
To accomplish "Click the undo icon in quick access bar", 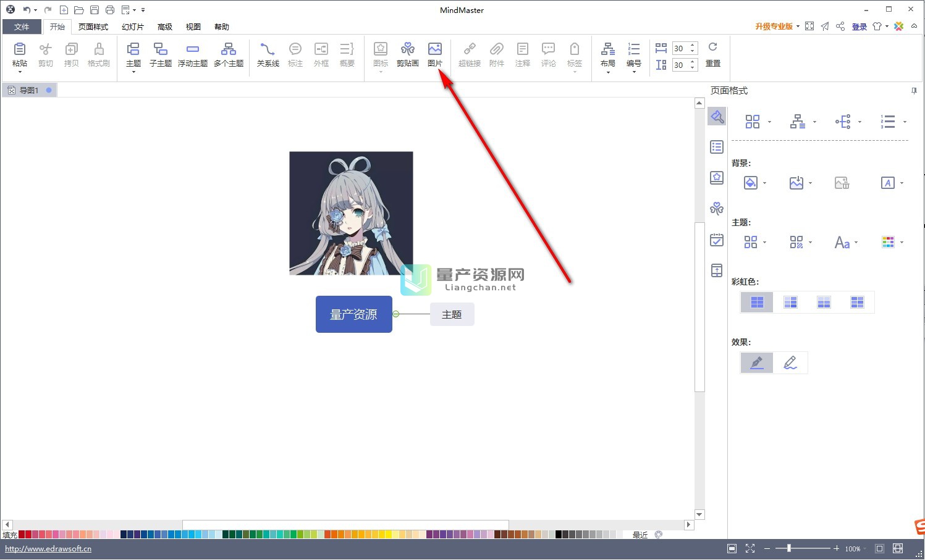I will tap(27, 10).
